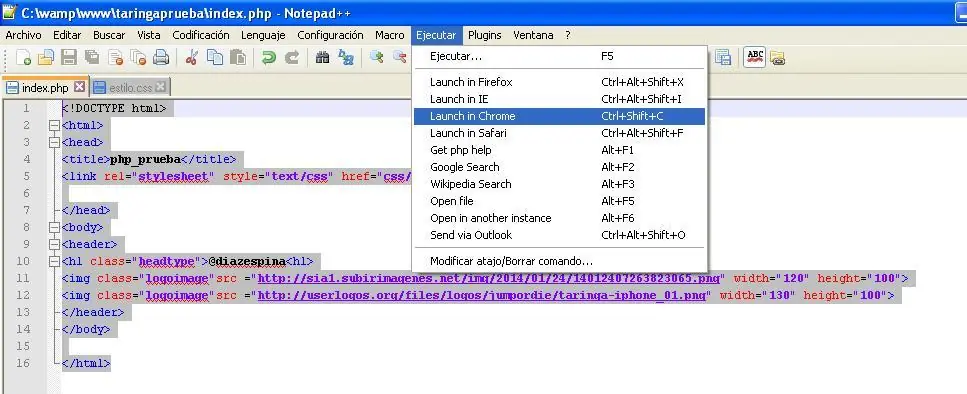Open the Editar menu

tap(67, 35)
